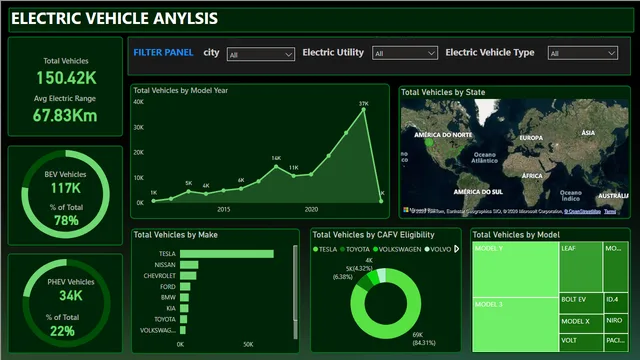Image resolution: width=640 pixels, height=360 pixels.
Task: Click the Total Vehicles by CAFV Eligibility title
Action: pyautogui.click(x=373, y=235)
